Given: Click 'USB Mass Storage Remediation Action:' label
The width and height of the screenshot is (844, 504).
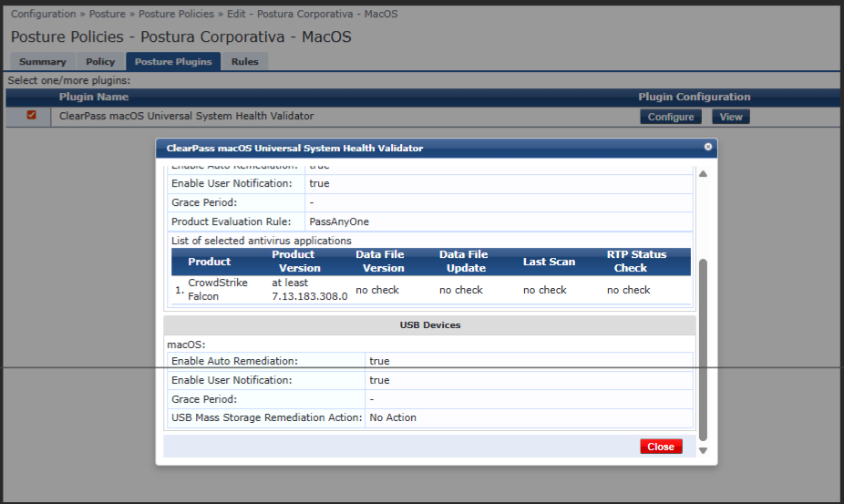Looking at the screenshot, I should (267, 417).
